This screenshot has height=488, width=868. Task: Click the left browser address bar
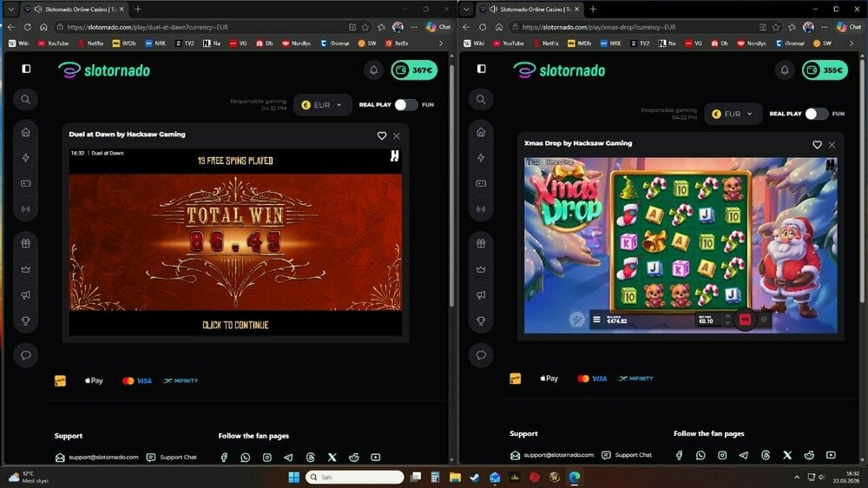[x=200, y=27]
